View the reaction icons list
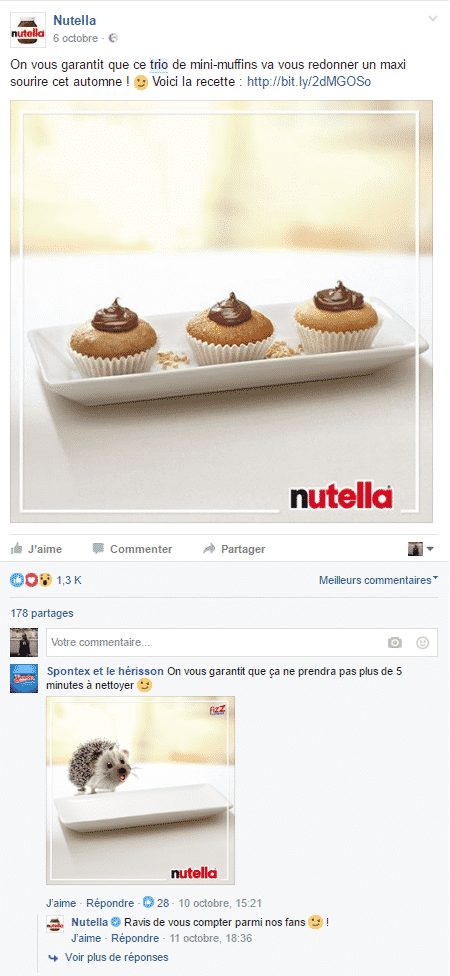The width and height of the screenshot is (450, 976). [30, 580]
